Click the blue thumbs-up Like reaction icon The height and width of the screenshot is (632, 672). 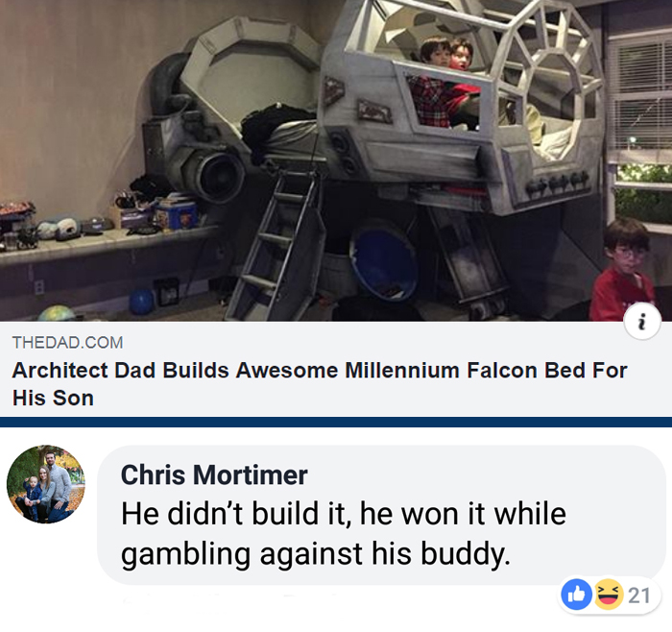(x=577, y=595)
